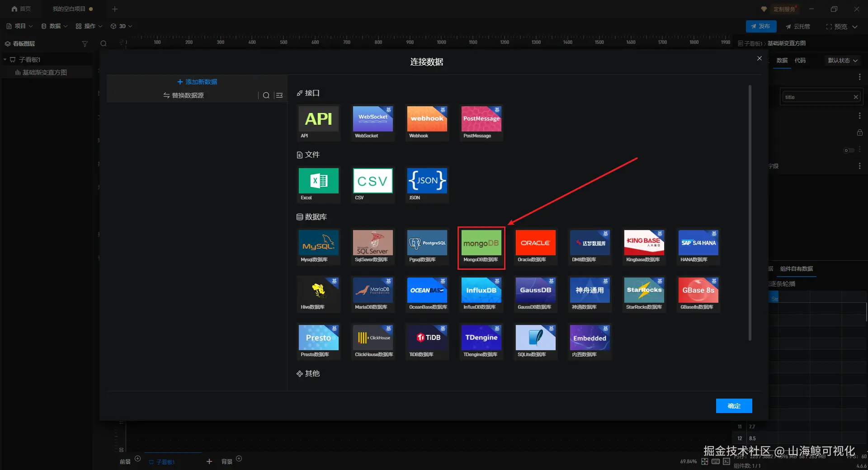Click 替换数据源 to replace data source
This screenshot has height=470, width=868.
coord(184,95)
